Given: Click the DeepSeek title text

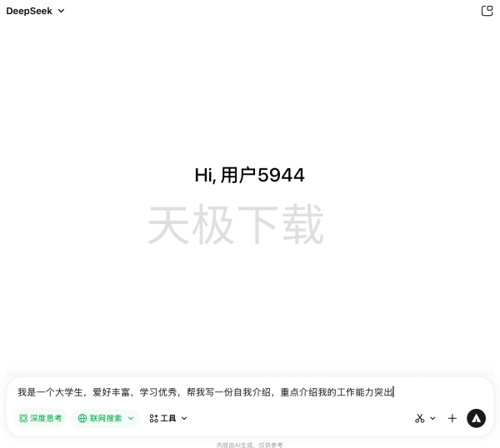Looking at the screenshot, I should click(29, 11).
